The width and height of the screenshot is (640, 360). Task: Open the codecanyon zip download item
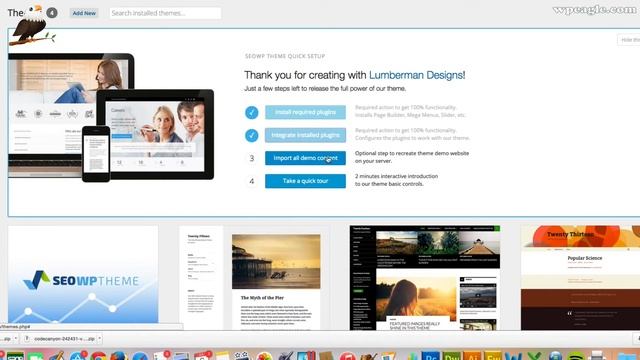click(x=60, y=339)
